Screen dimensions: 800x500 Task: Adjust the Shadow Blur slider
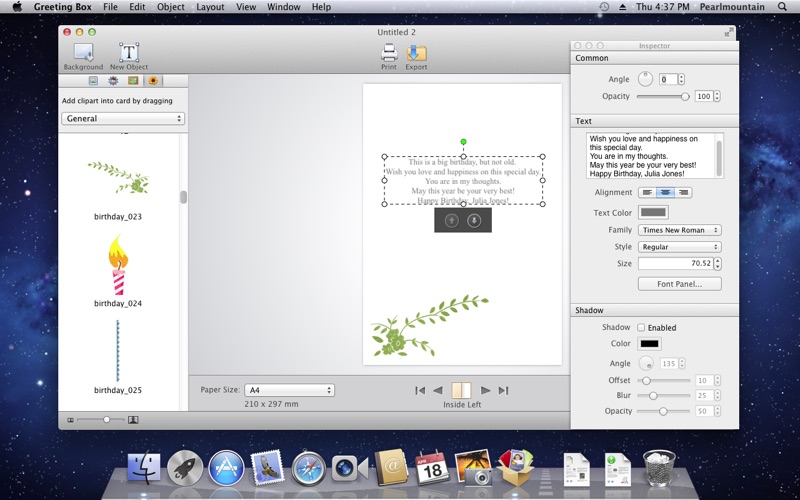(663, 395)
